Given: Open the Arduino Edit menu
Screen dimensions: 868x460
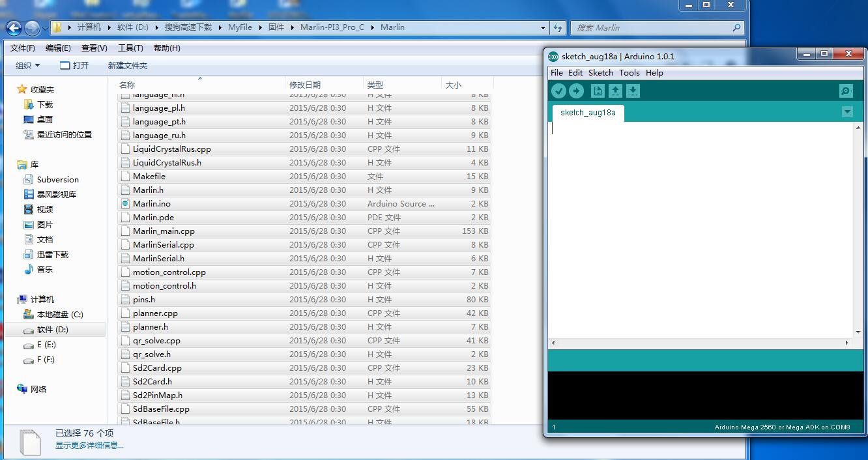Looking at the screenshot, I should tap(575, 73).
